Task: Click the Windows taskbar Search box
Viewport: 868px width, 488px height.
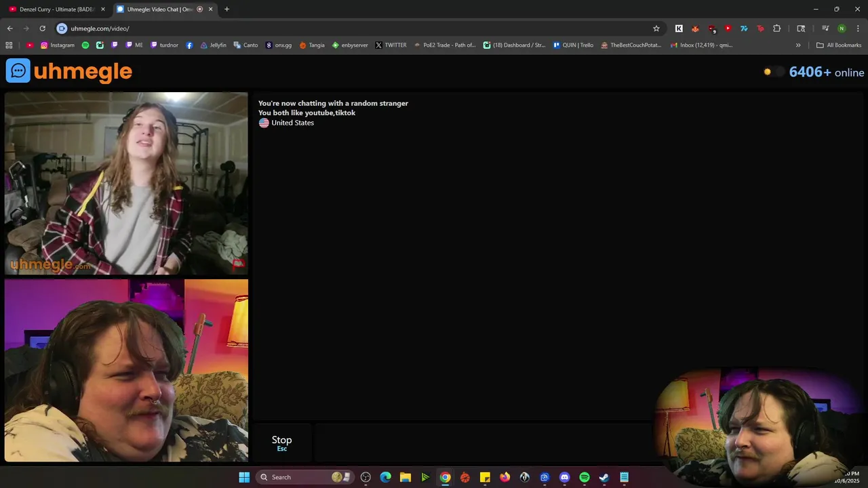Action: (304, 477)
